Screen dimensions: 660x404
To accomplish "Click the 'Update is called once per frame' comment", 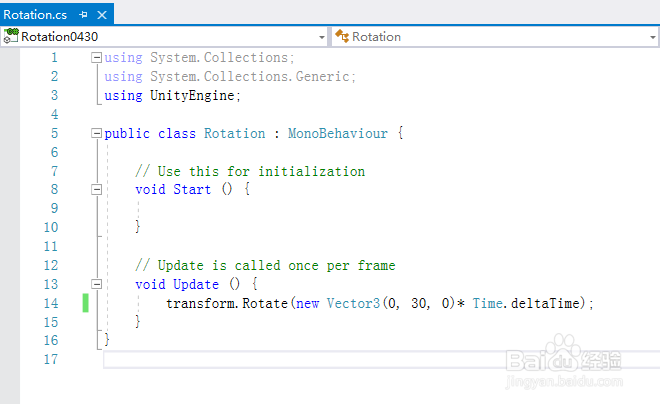I will 265,266.
